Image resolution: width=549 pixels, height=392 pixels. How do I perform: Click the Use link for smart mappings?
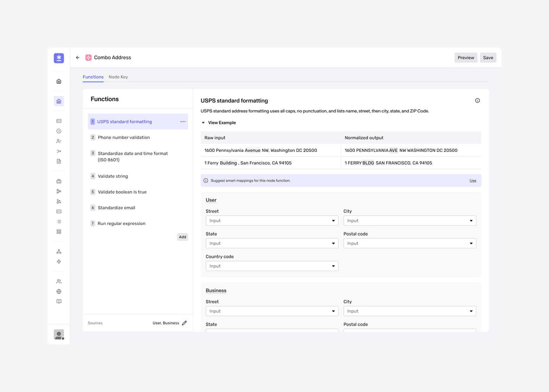pyautogui.click(x=473, y=181)
